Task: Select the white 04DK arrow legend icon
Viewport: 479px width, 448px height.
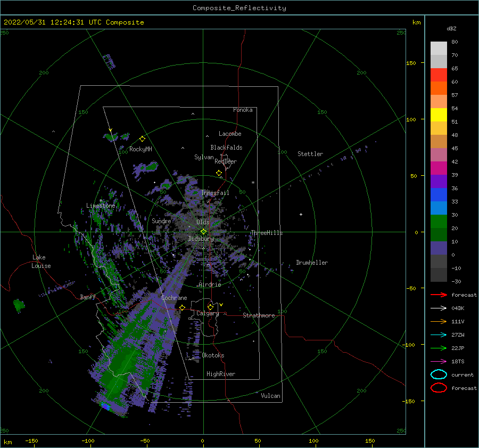Action: click(439, 308)
